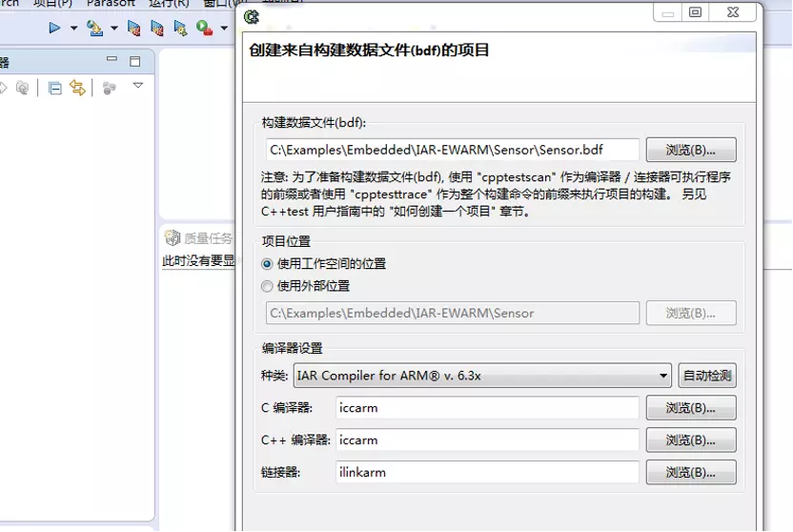Click the 编译器设置 group label

coord(292,348)
